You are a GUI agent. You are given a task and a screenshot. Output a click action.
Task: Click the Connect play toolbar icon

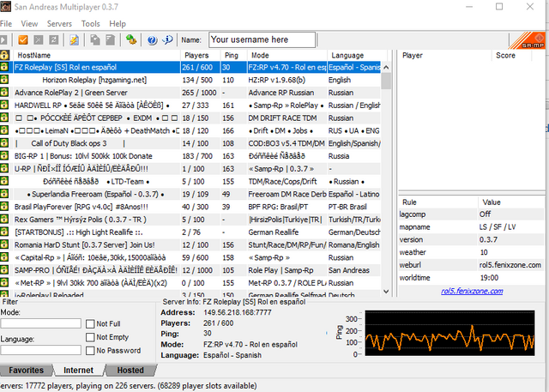coord(3,40)
